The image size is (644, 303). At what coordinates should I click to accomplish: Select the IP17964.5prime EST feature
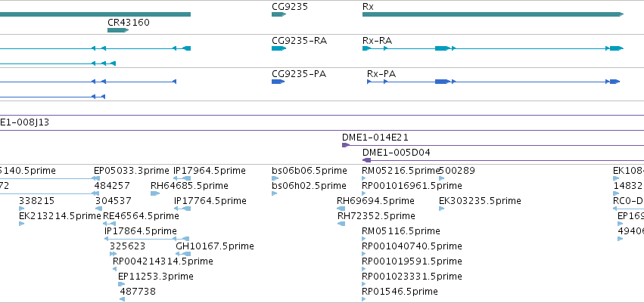(182, 178)
